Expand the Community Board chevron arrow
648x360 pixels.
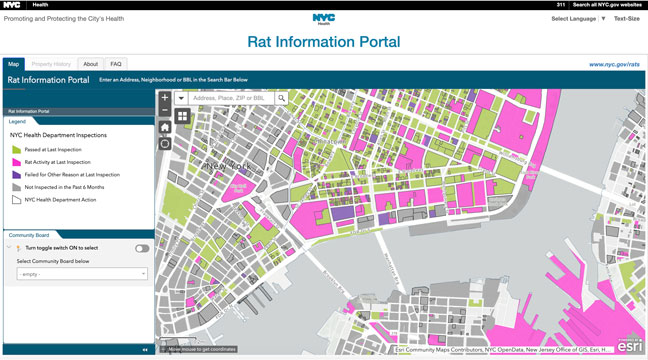coord(9,248)
